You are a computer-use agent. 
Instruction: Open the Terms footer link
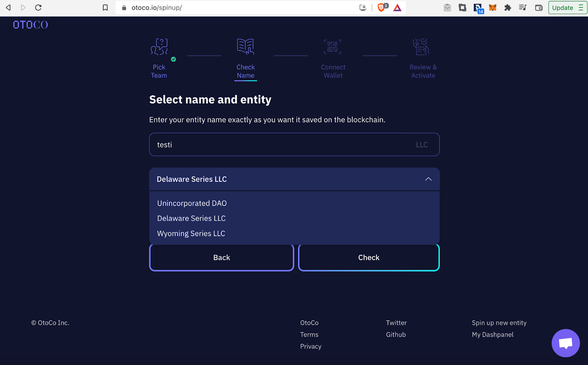309,334
